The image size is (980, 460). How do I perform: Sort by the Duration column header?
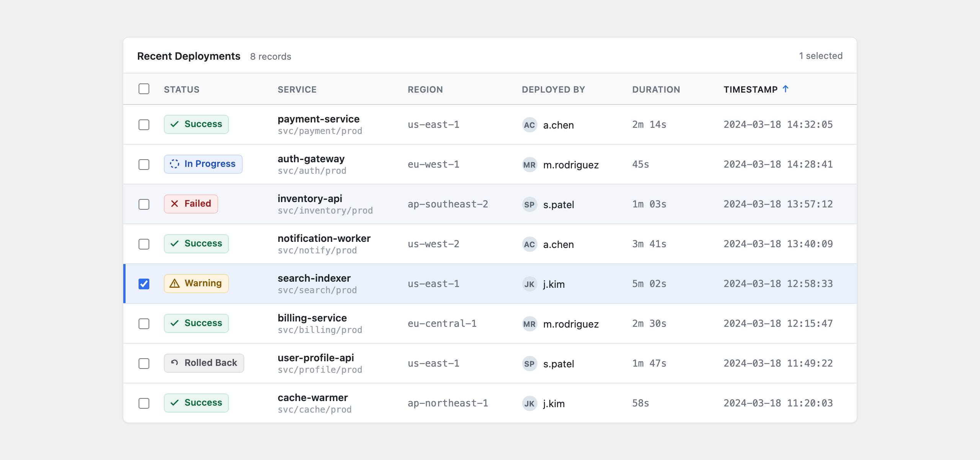(656, 90)
